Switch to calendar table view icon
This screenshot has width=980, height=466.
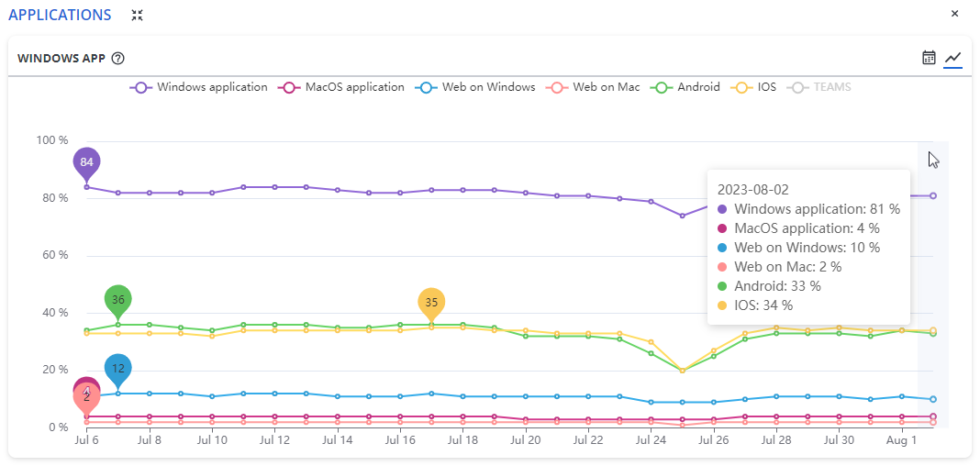[929, 58]
